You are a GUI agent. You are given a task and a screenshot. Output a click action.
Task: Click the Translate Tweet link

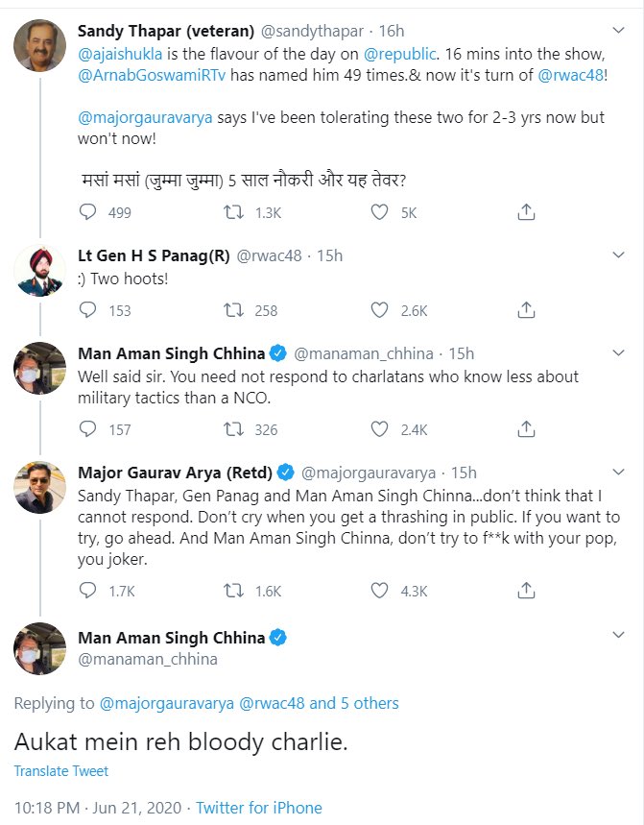[61, 771]
